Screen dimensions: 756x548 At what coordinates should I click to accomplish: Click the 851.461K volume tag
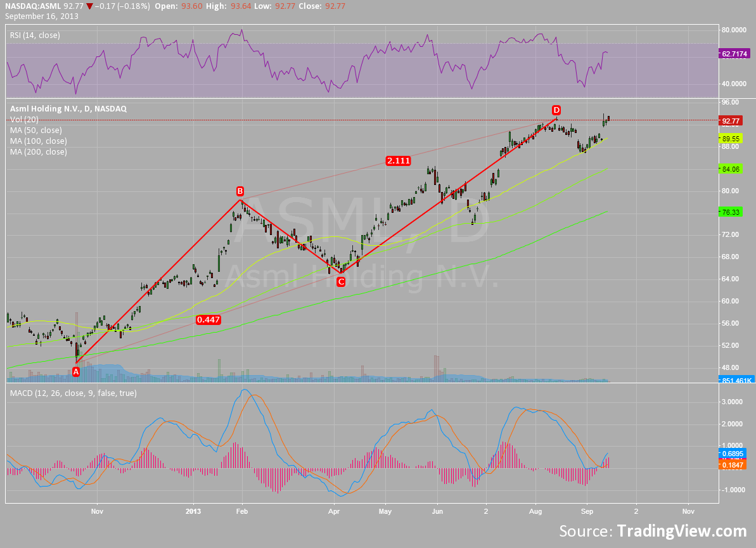point(737,379)
